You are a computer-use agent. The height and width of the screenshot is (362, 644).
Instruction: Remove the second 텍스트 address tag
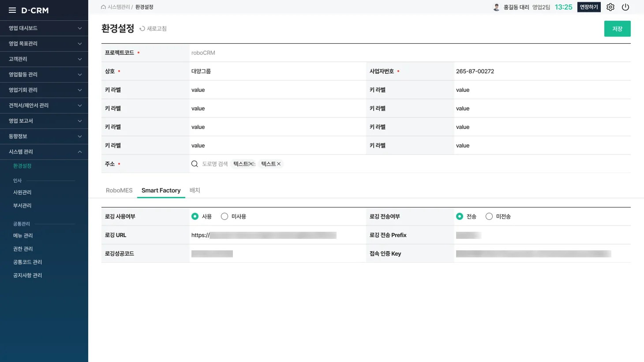click(279, 164)
